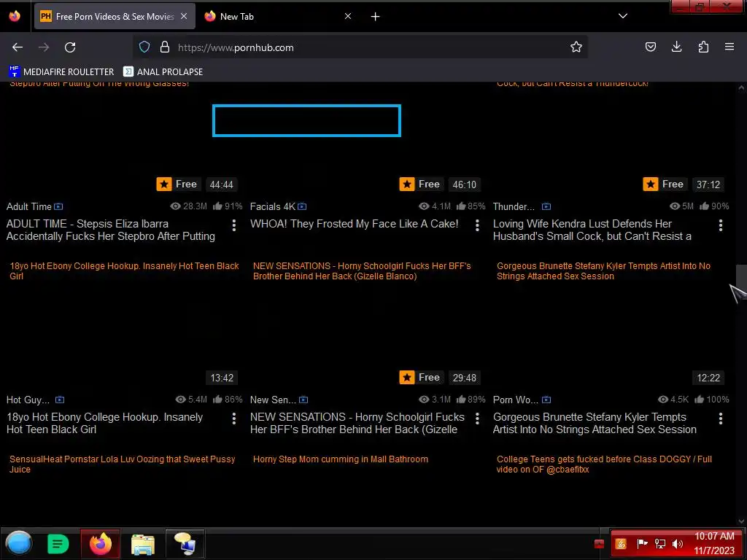Viewport: 747px width, 560px height.
Task: Open the Porn Wo... channel link
Action: click(516, 400)
